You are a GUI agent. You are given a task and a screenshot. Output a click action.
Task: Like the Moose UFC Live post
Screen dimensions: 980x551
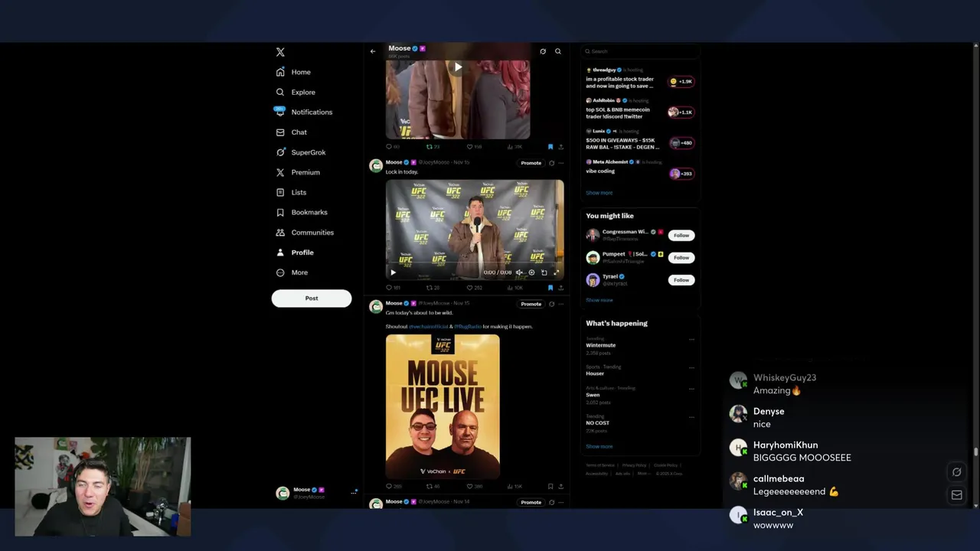click(x=475, y=486)
